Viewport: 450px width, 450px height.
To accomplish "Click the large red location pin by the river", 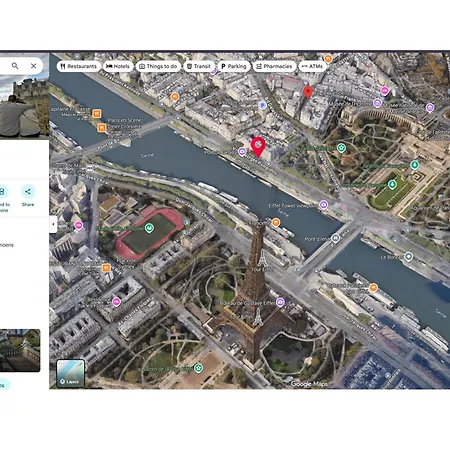I will 258,147.
